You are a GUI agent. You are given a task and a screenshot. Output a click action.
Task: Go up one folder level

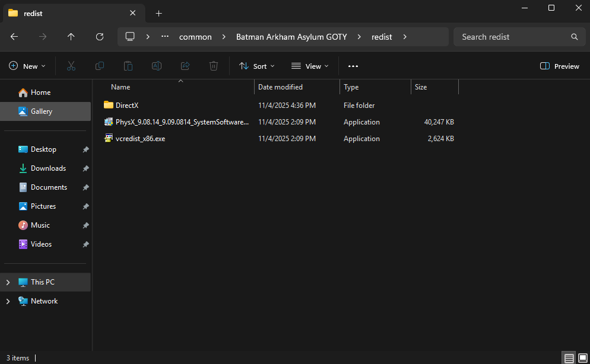[71, 37]
